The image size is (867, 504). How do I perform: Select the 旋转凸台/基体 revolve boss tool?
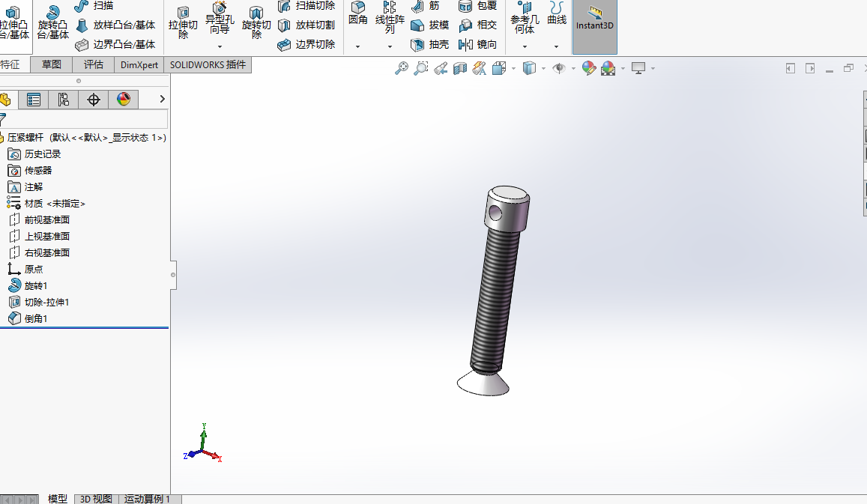[x=52, y=22]
